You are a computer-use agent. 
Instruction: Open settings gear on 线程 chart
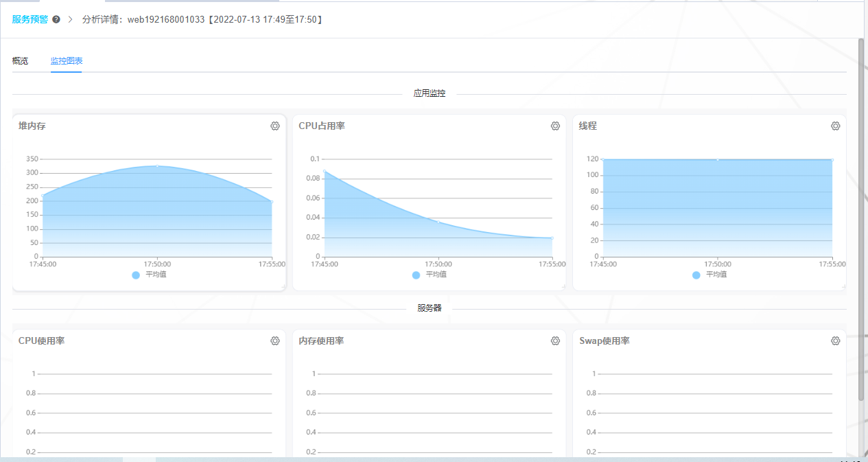tap(836, 126)
